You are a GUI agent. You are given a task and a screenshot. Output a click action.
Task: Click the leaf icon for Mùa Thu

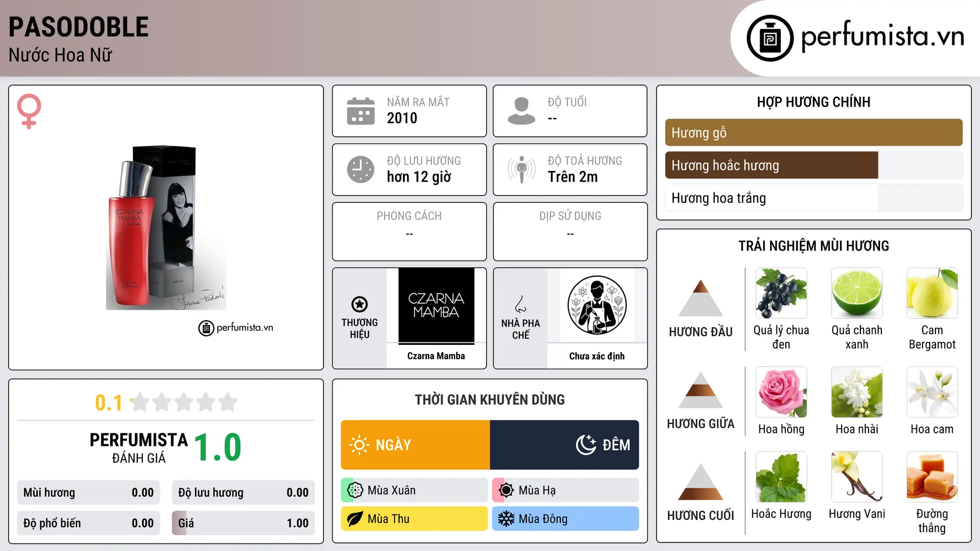(355, 519)
